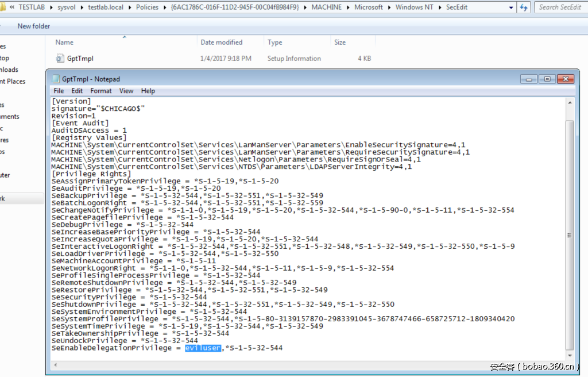Click the highlighted eviluser text

click(x=203, y=348)
